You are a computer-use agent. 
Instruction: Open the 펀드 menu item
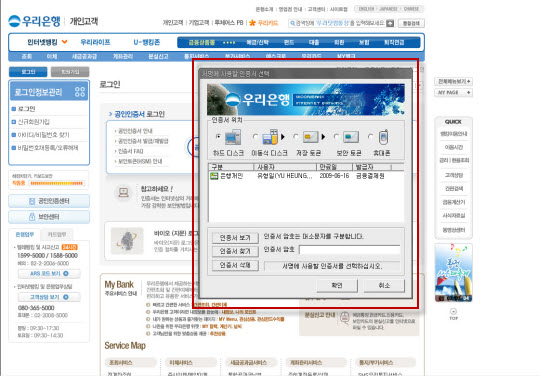(289, 42)
